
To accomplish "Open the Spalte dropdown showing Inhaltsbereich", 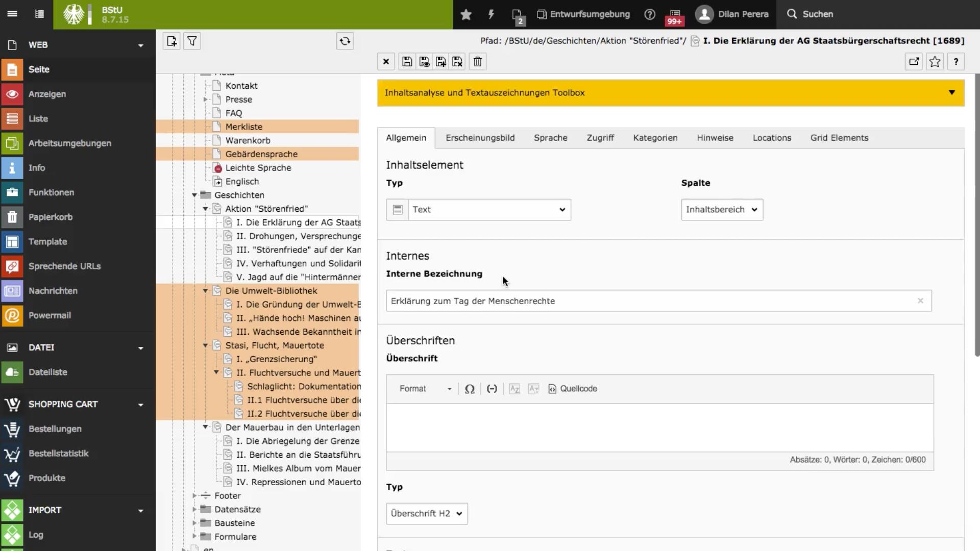I will [x=722, y=210].
